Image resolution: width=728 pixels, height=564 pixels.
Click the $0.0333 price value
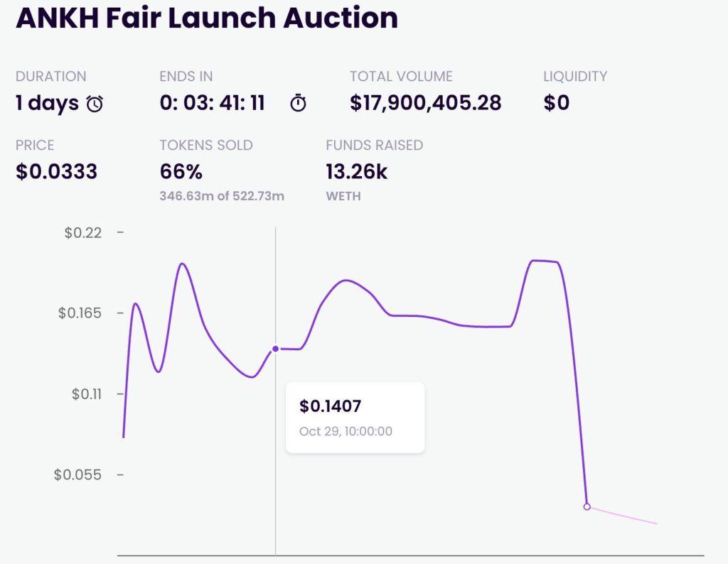click(x=56, y=172)
